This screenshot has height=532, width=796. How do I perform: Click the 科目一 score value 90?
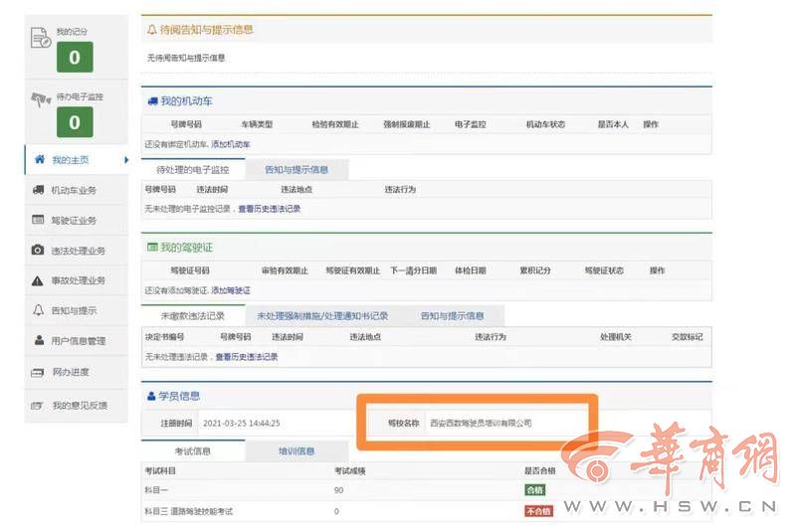(x=338, y=490)
